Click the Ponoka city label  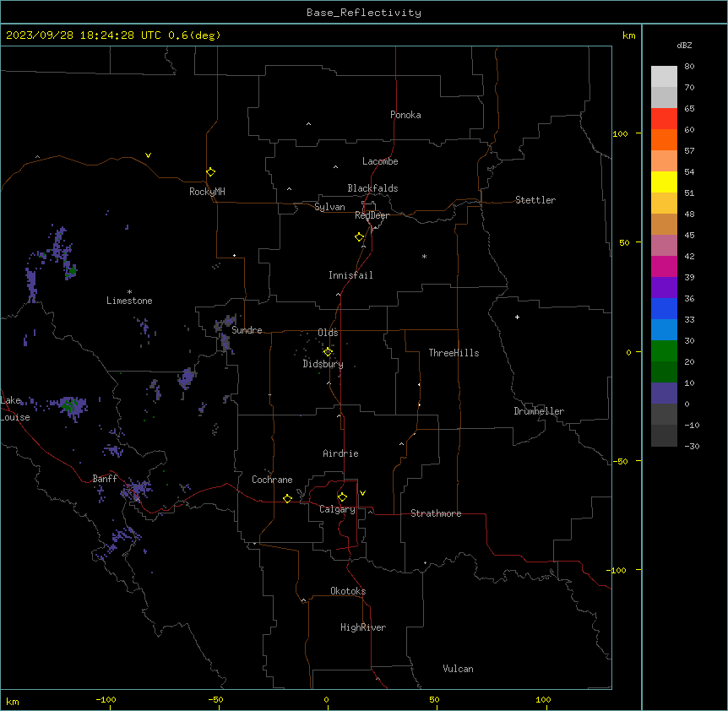coord(405,115)
